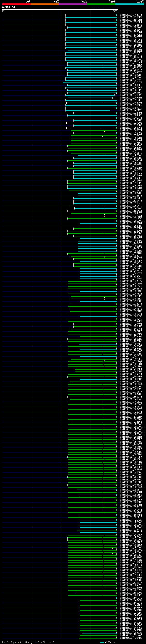Select hit label UniRef100_Q9M5M1
Viewport: 146px width, 644px height.
131,45
